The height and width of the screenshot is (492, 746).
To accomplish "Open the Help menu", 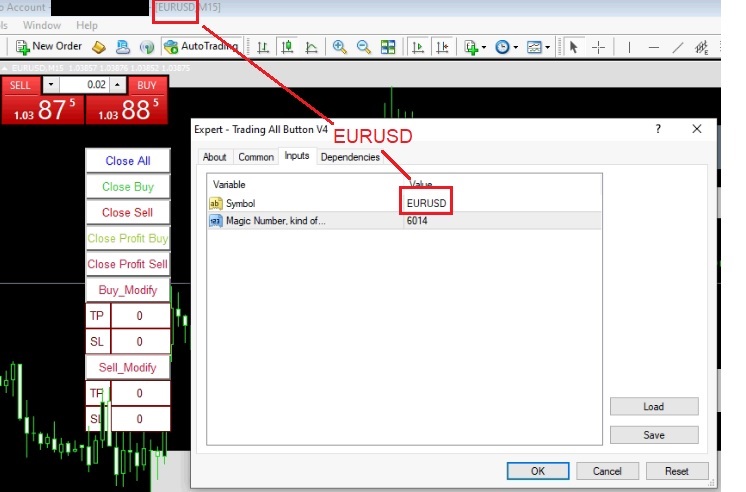I will [x=87, y=25].
